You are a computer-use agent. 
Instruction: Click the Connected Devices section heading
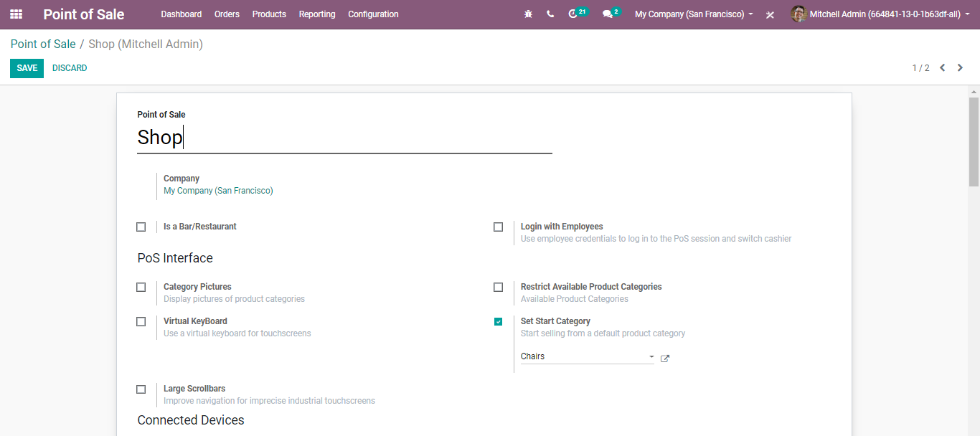pyautogui.click(x=191, y=420)
